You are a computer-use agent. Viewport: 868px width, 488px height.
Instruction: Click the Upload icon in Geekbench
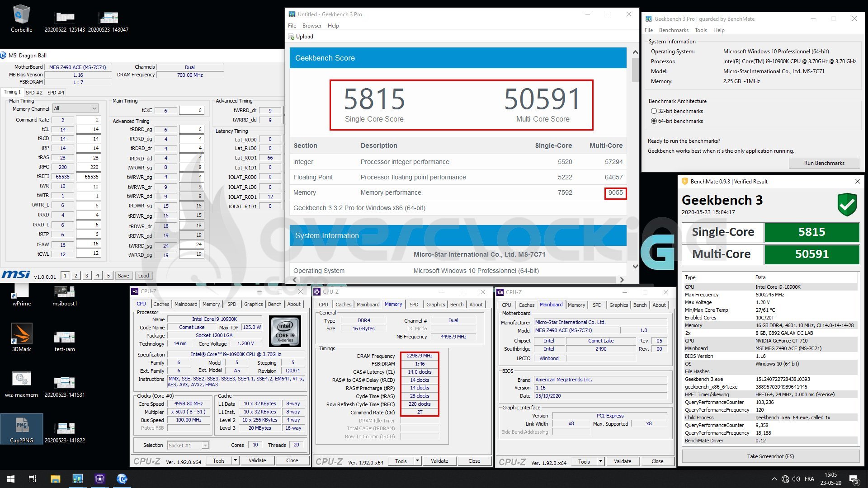pos(292,37)
